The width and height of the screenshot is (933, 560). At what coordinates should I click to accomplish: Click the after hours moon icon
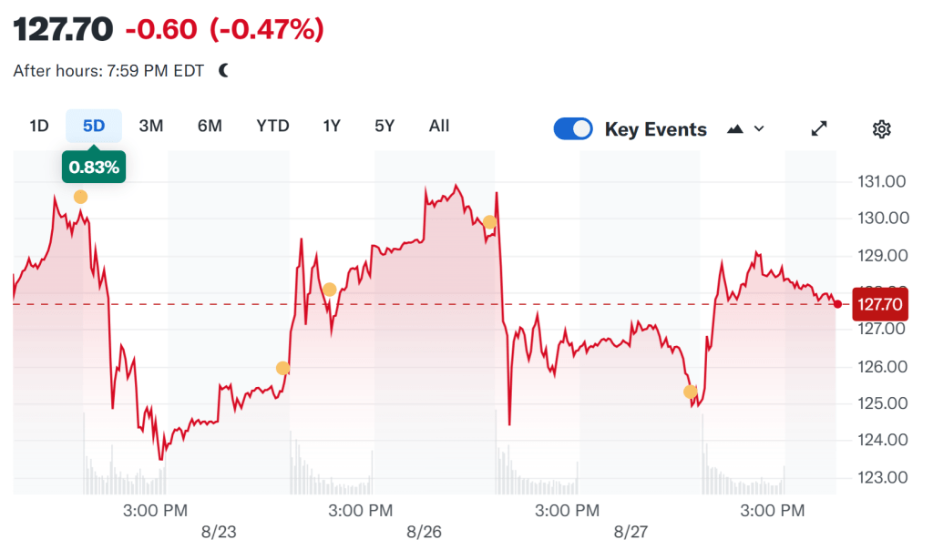(x=224, y=71)
